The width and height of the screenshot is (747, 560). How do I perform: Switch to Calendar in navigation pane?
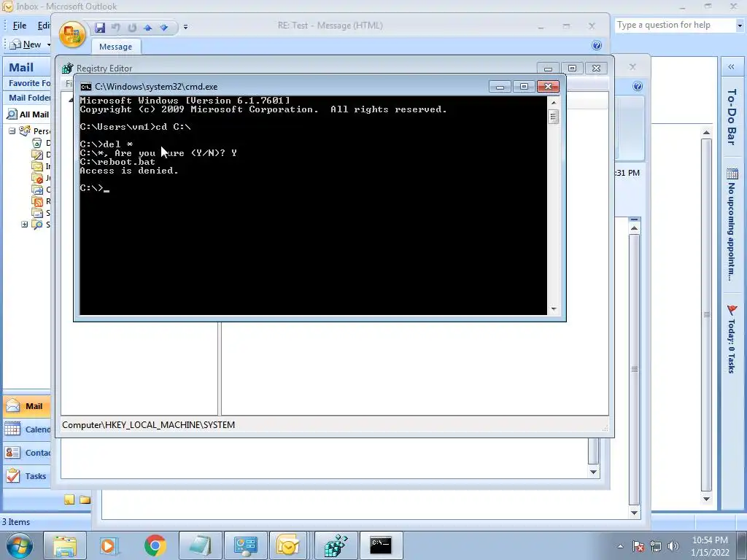[x=27, y=429]
